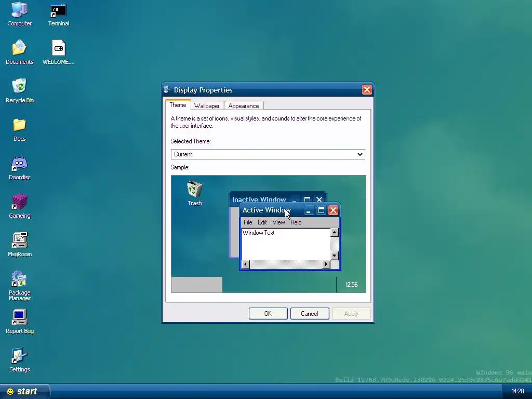Switch to the Theme tab

coord(178,105)
